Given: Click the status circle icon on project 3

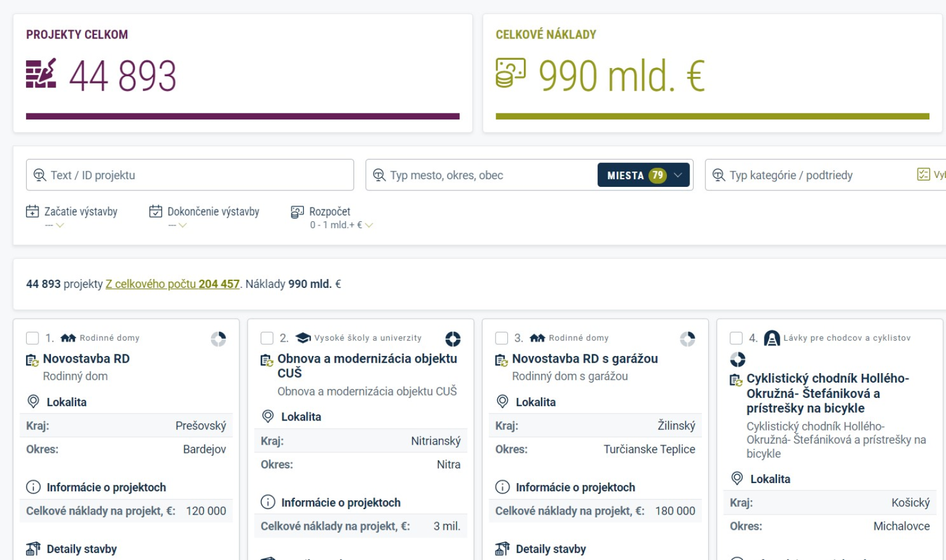Looking at the screenshot, I should 687,339.
